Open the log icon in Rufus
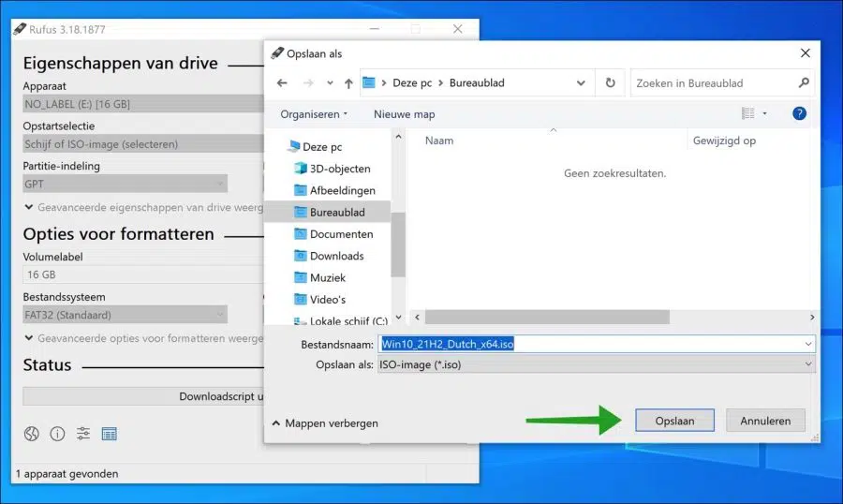The height and width of the screenshot is (504, 843). click(x=110, y=434)
